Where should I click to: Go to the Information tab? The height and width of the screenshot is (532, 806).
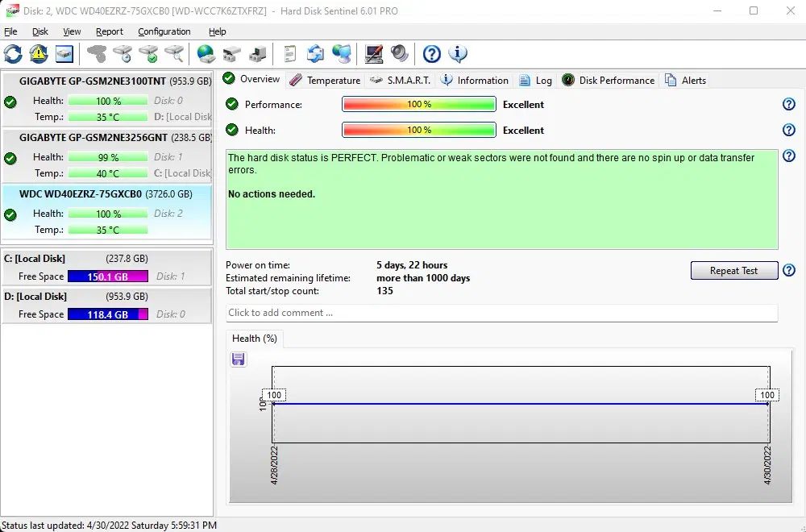[x=475, y=80]
